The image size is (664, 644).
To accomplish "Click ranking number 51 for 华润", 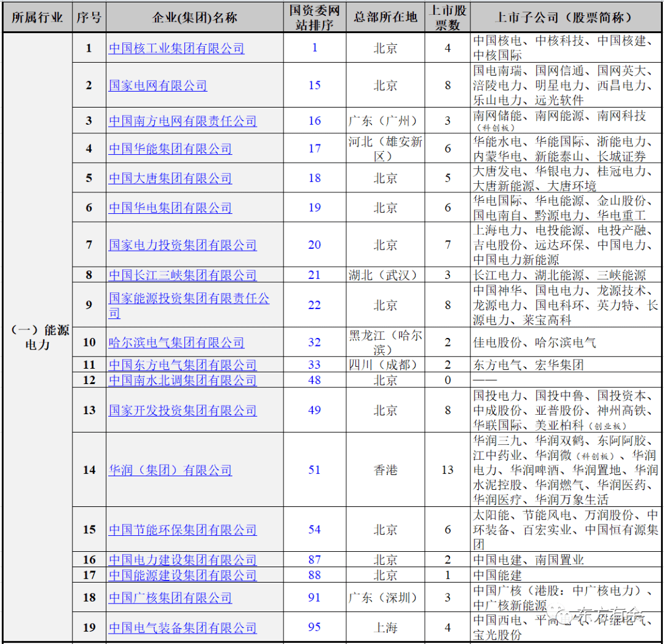I will click(315, 469).
